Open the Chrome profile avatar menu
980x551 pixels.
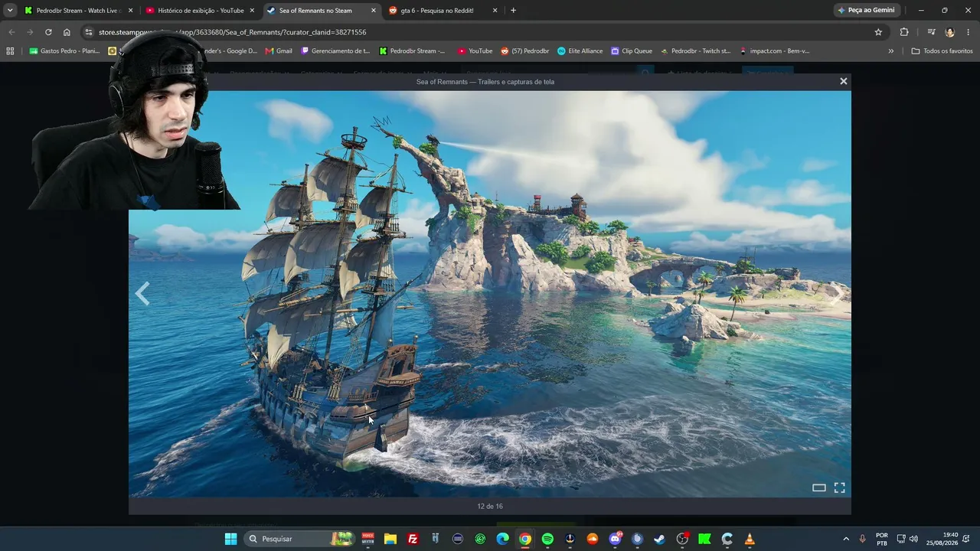tap(950, 32)
